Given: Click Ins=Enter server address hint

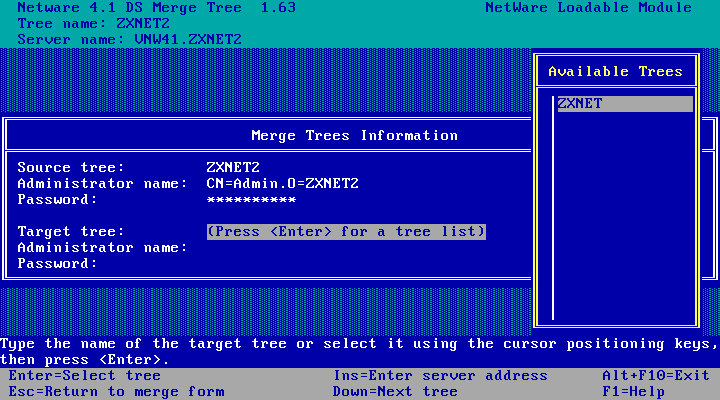Looking at the screenshot, I should point(440,376).
